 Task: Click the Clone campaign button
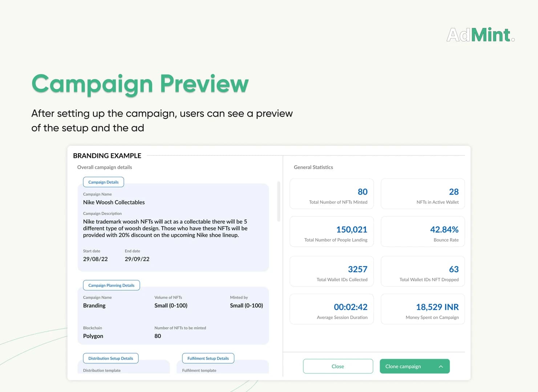coord(414,366)
